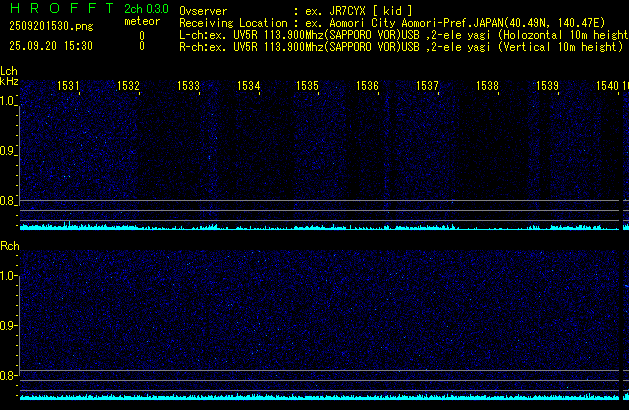Click the 0.8 kHz tick on Rch axis
This screenshot has width=629, height=410.
click(9, 376)
